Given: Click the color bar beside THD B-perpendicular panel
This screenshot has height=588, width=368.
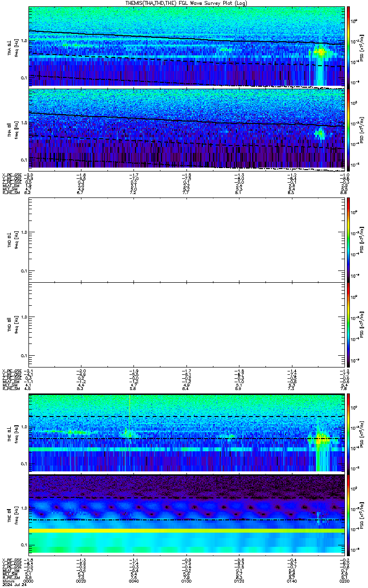Looking at the screenshot, I should pos(348,241).
